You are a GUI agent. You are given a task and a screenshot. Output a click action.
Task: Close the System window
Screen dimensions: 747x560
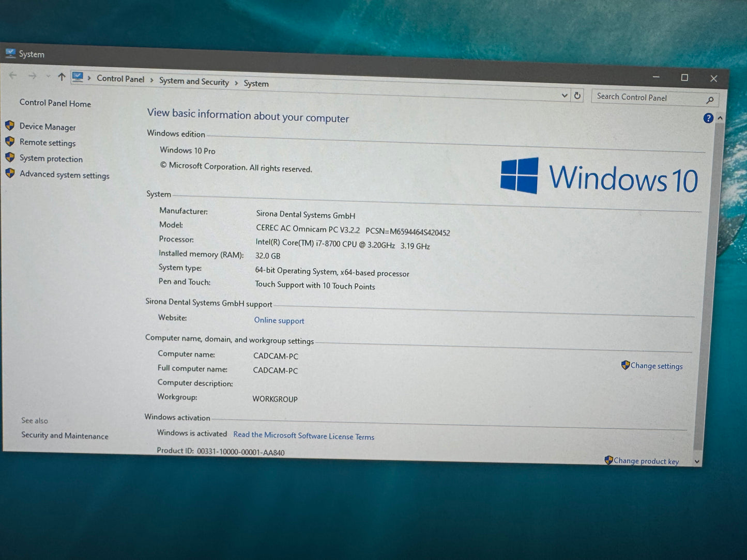[713, 79]
